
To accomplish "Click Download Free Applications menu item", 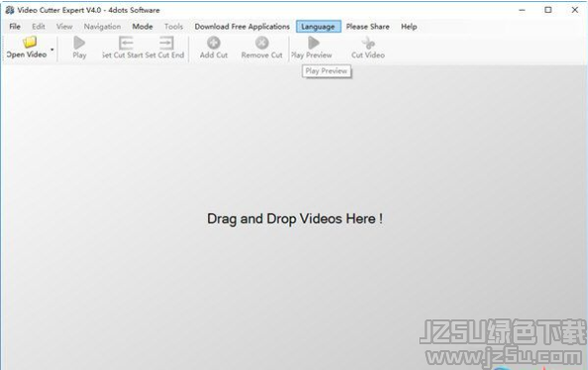I will pyautogui.click(x=242, y=26).
